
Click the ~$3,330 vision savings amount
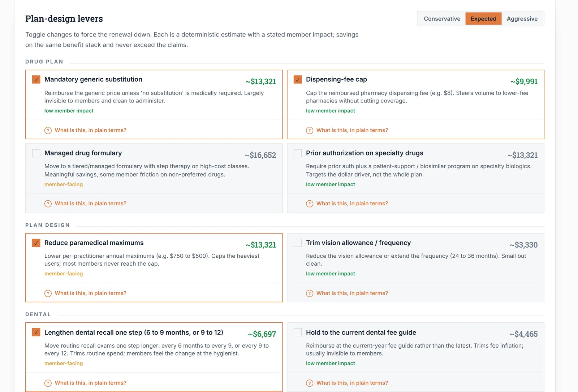523,245
